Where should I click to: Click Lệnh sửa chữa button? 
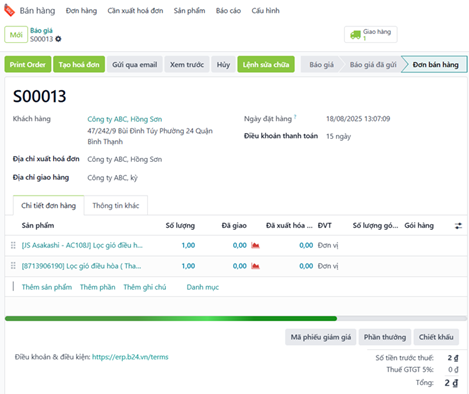266,64
